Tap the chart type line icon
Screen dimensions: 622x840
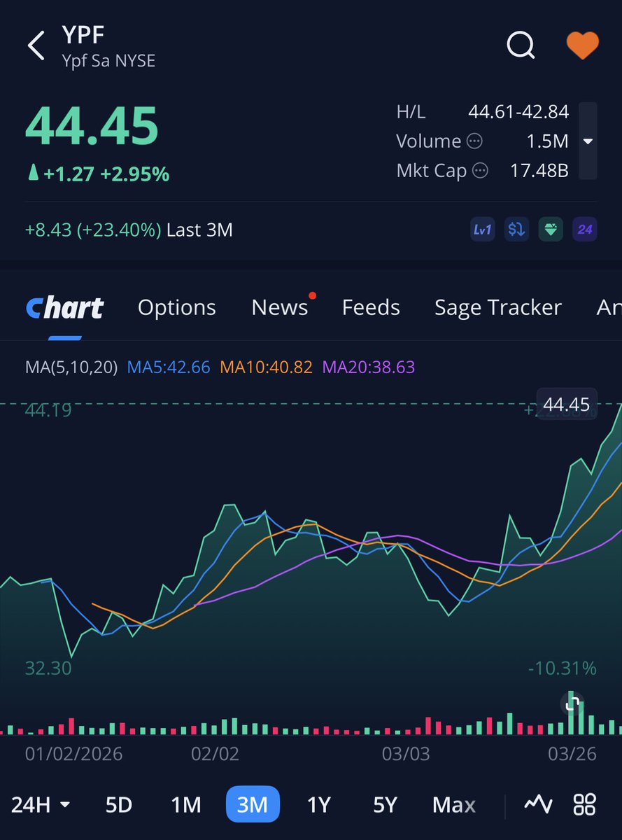click(x=538, y=804)
